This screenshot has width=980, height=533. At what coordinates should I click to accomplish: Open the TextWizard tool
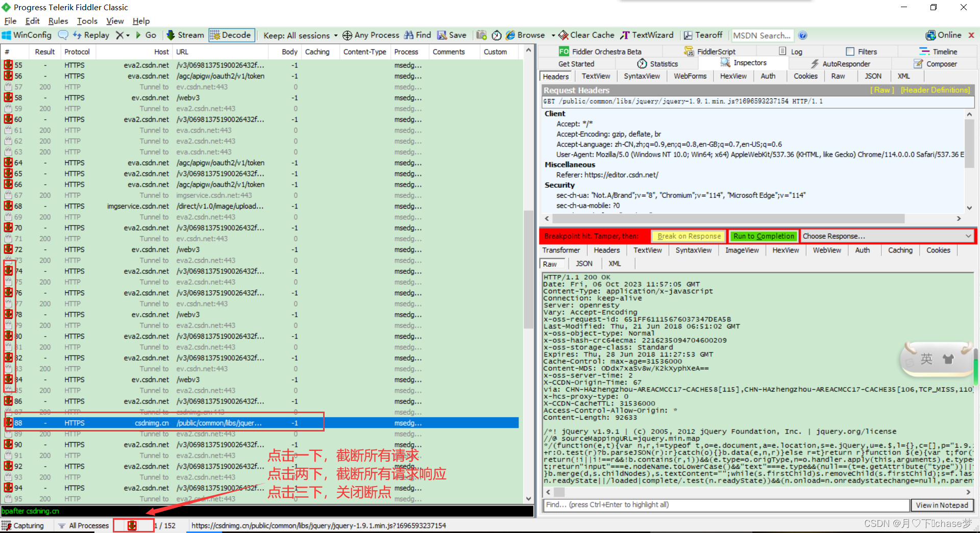pos(647,35)
